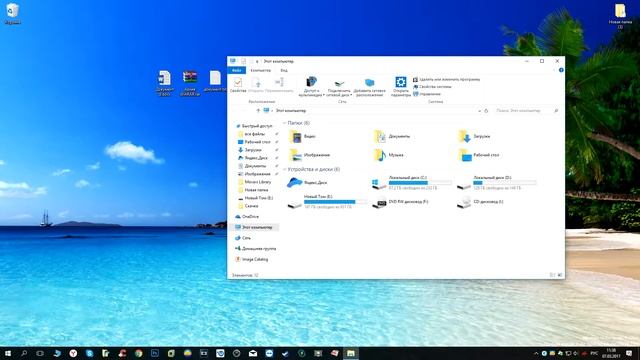Click the taskbar search magnifier
Viewport: 640px width, 360px height.
click(x=24, y=353)
